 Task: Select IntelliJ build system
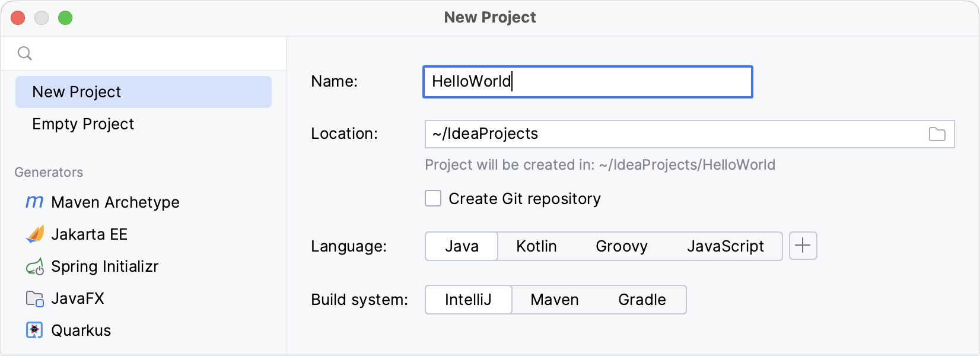[468, 300]
